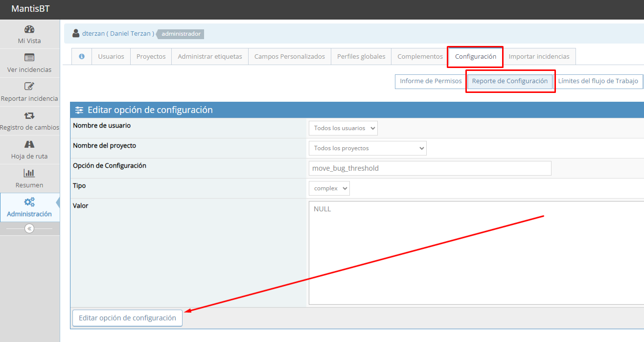The image size is (644, 342).
Task: Click the Reportar incidencia edit icon
Action: [x=29, y=87]
